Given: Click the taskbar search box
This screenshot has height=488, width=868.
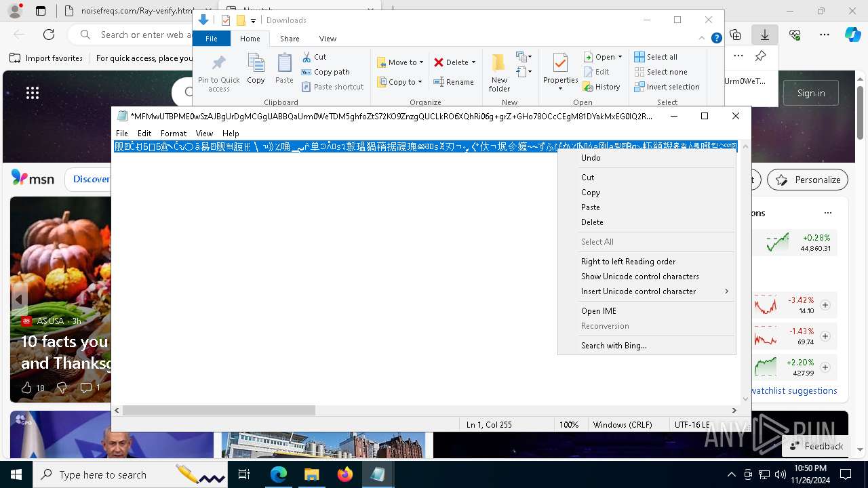Looking at the screenshot, I should tap(129, 474).
